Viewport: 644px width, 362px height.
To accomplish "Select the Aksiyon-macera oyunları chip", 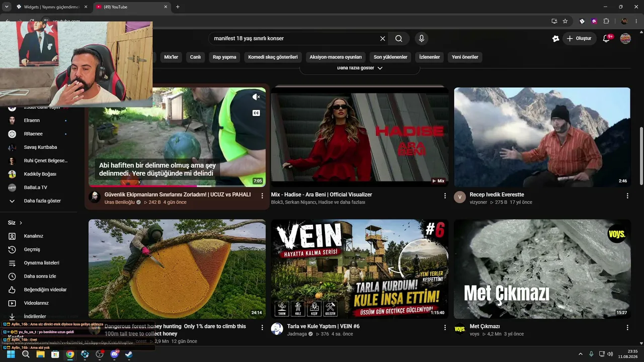I will 336,57.
